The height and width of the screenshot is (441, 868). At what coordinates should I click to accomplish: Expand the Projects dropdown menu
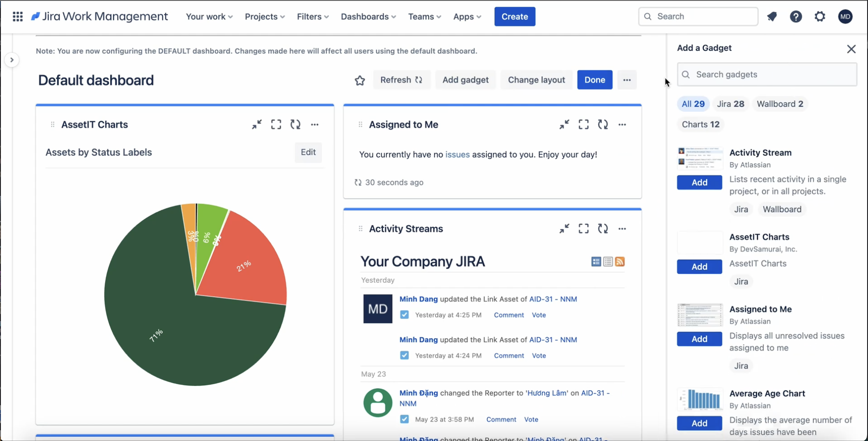coord(264,17)
